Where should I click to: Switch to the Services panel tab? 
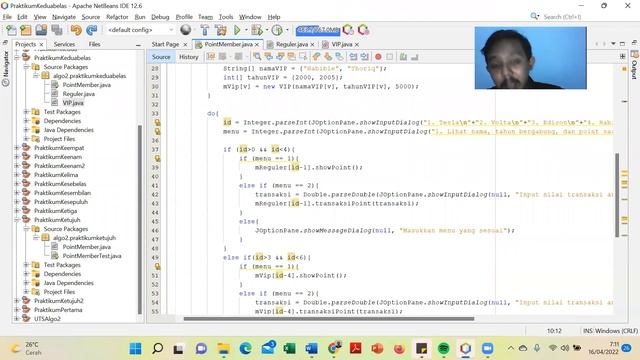tap(64, 44)
